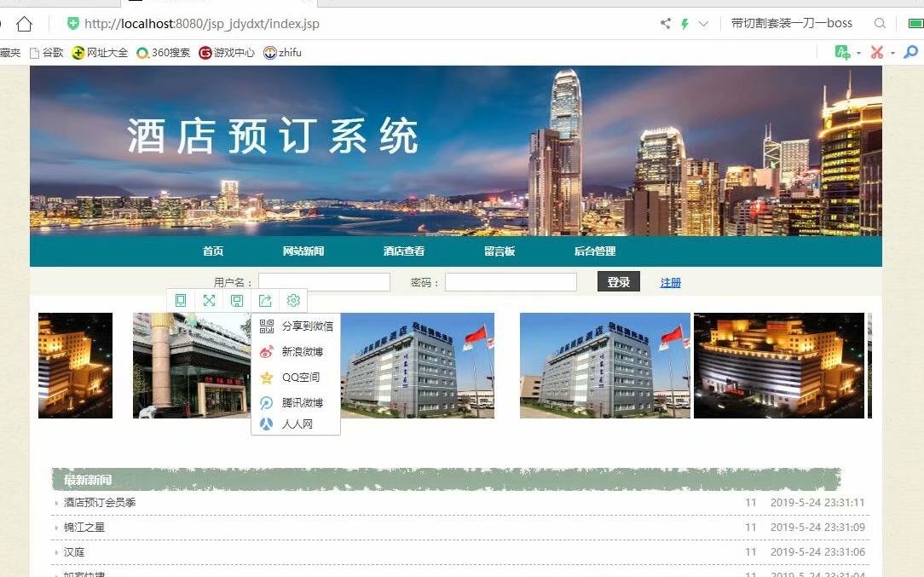Click the 注册 registration link

coord(670,281)
